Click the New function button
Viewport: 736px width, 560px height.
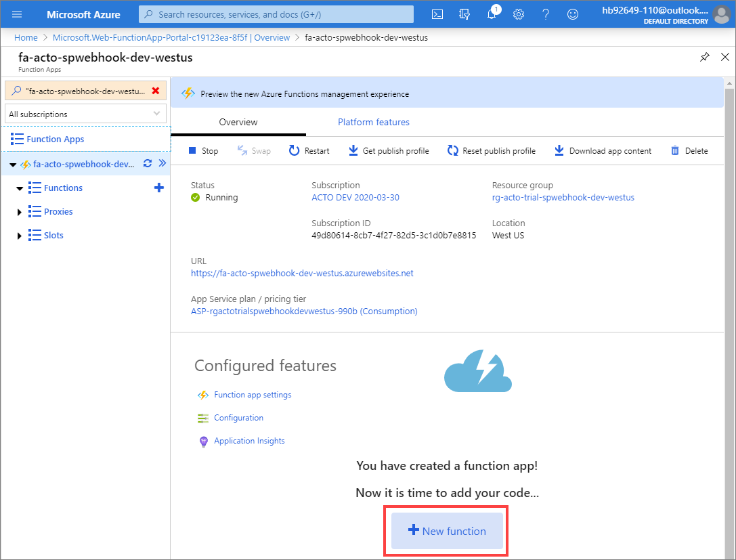point(447,531)
